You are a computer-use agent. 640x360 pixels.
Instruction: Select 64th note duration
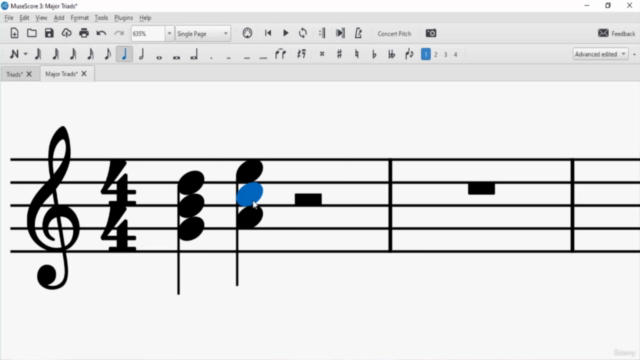coord(38,54)
